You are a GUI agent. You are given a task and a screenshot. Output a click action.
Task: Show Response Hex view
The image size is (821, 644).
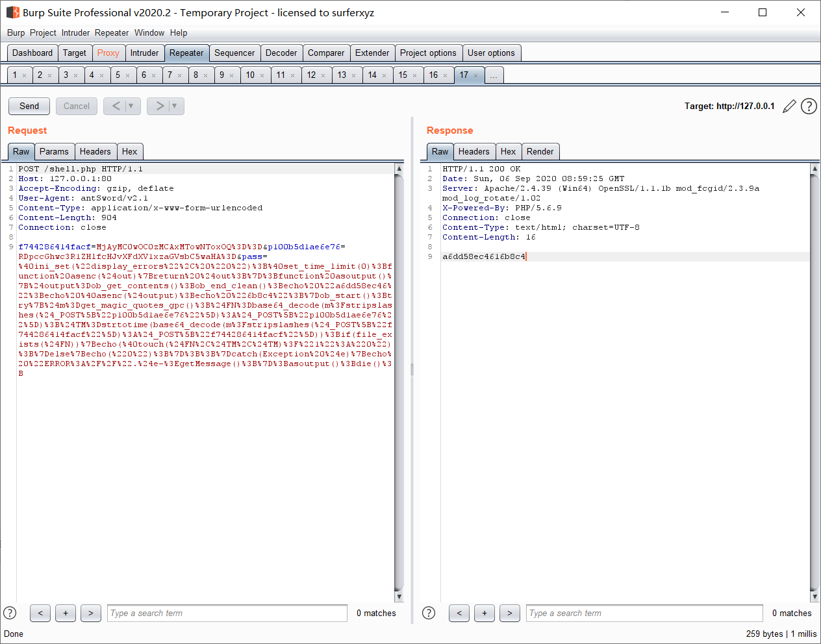coord(509,152)
